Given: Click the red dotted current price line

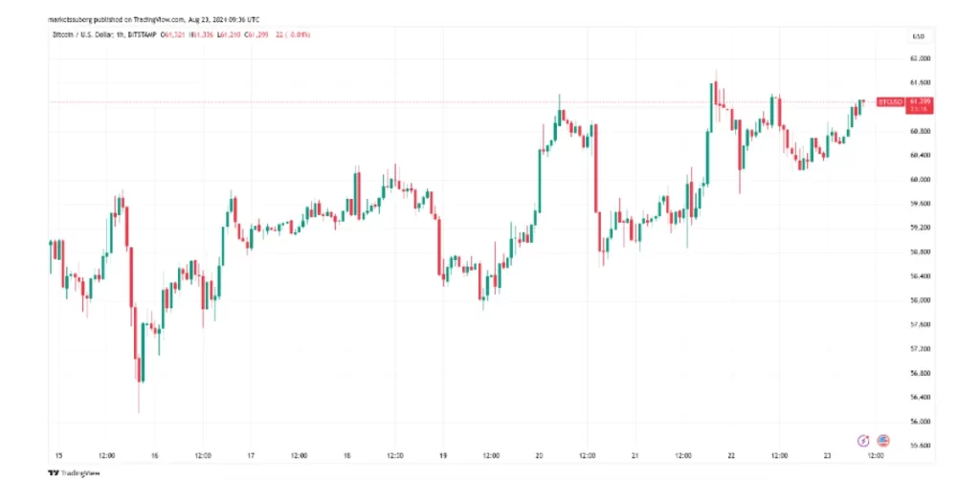Looking at the screenshot, I should pyautogui.click(x=383, y=101).
